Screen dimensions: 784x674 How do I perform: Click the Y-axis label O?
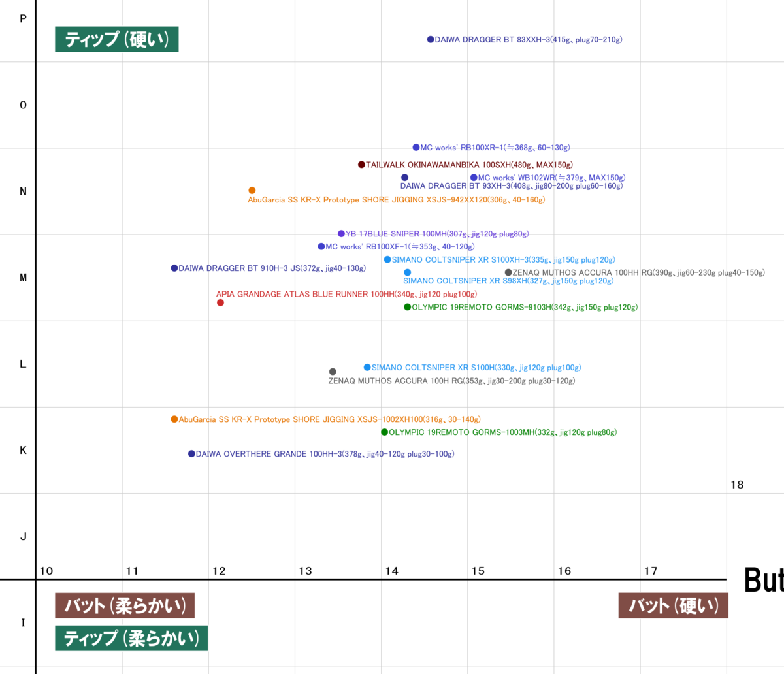[x=24, y=105]
